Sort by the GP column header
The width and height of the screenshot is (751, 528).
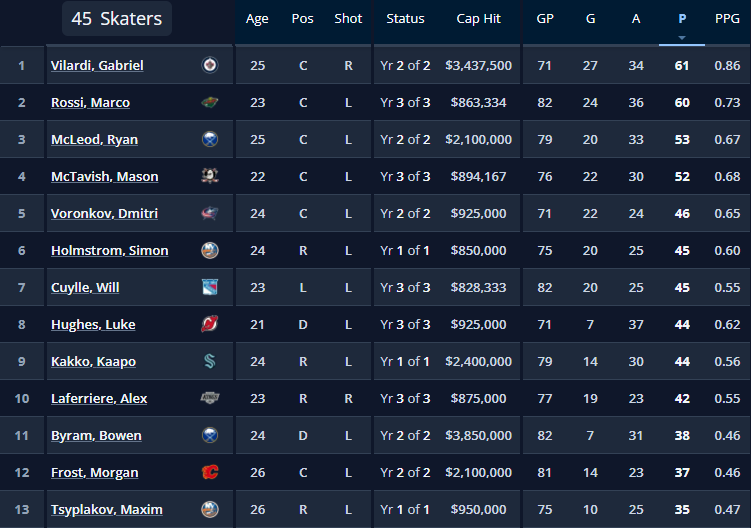coord(545,19)
